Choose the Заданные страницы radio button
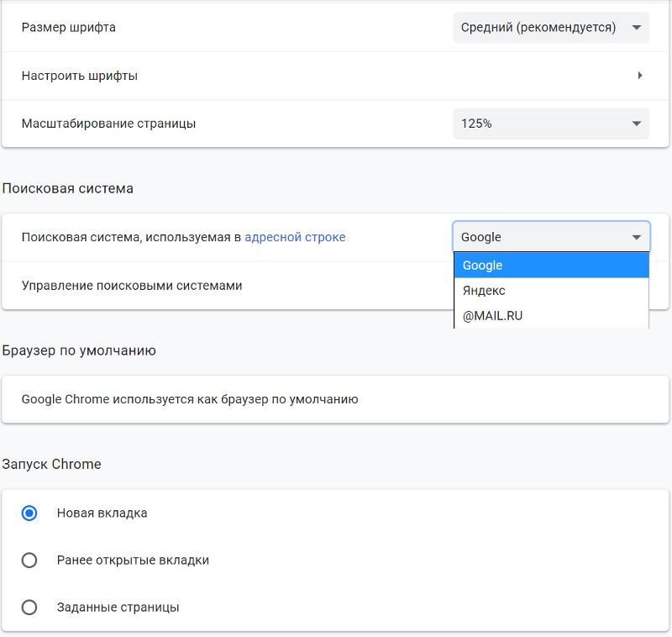672x637 pixels. 29,607
